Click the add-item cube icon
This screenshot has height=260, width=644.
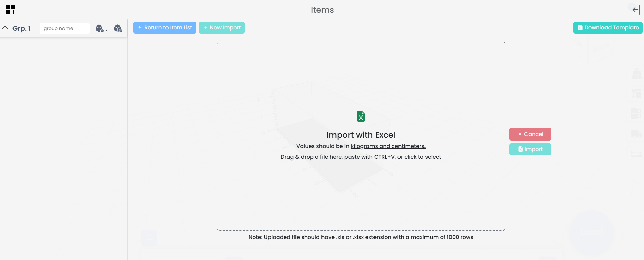click(x=118, y=28)
